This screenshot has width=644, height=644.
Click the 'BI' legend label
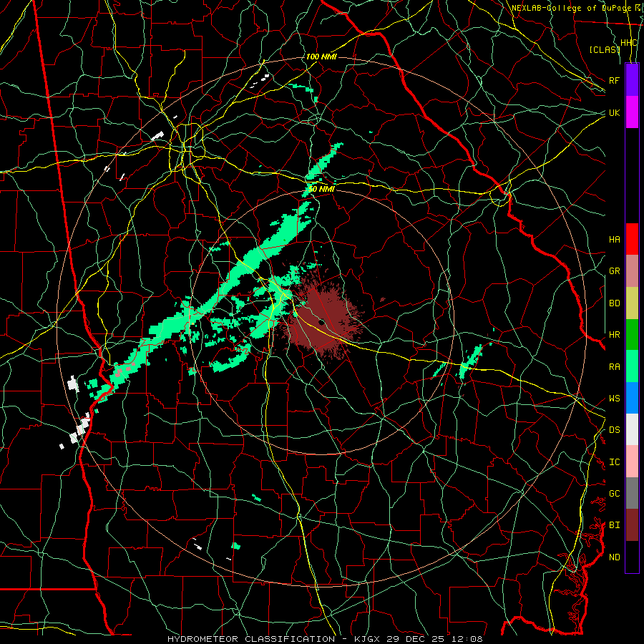coord(614,525)
